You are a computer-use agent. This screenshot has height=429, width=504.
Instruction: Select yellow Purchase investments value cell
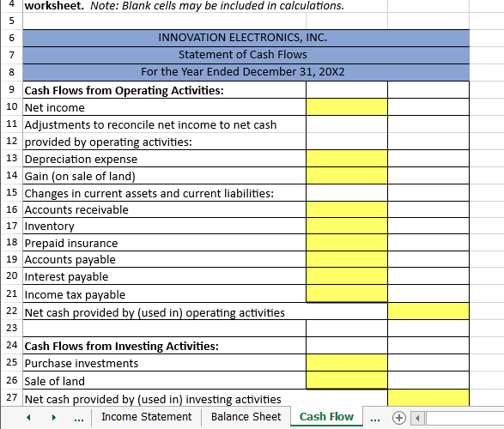(x=347, y=363)
